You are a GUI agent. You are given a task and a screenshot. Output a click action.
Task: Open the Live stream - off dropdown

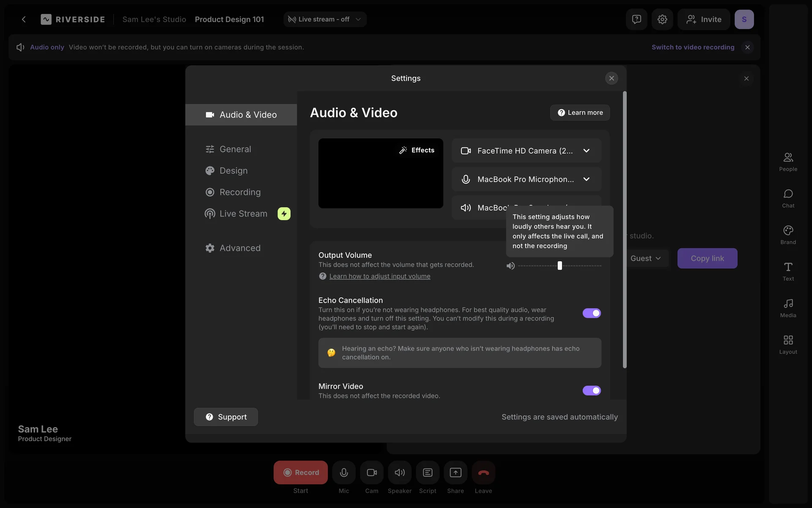(x=325, y=19)
